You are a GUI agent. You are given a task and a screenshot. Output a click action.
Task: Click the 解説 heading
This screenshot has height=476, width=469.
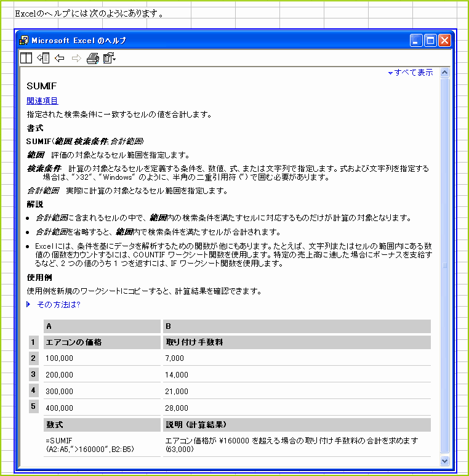[35, 204]
